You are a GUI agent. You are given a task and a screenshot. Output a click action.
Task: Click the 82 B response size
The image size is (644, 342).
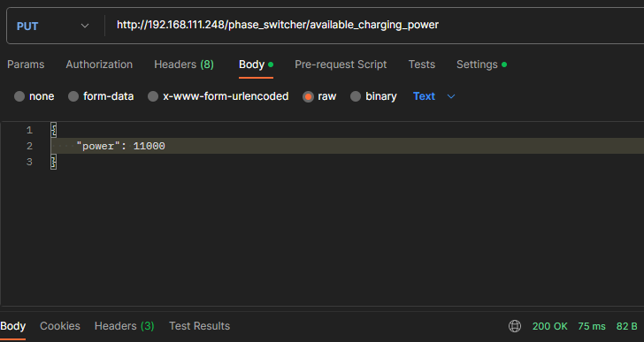point(626,326)
